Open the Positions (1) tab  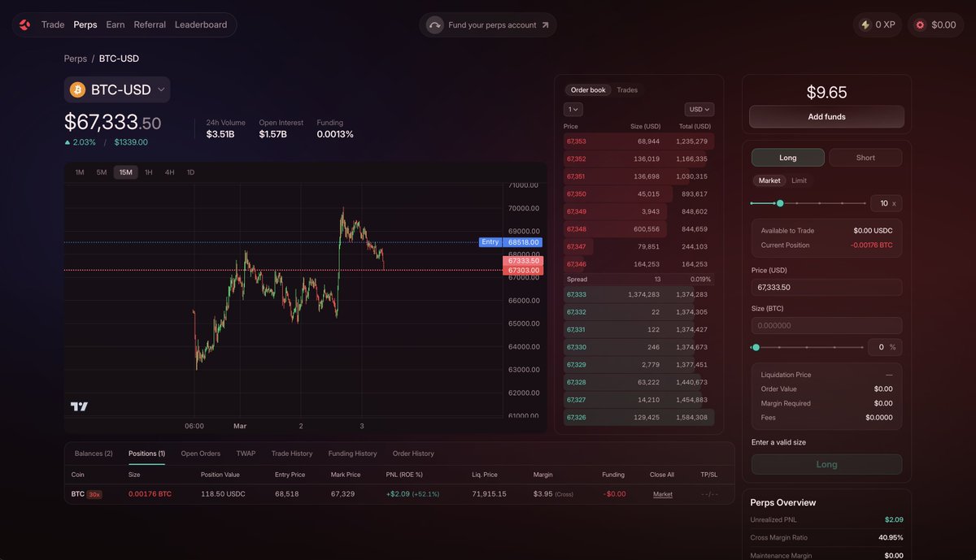(146, 454)
